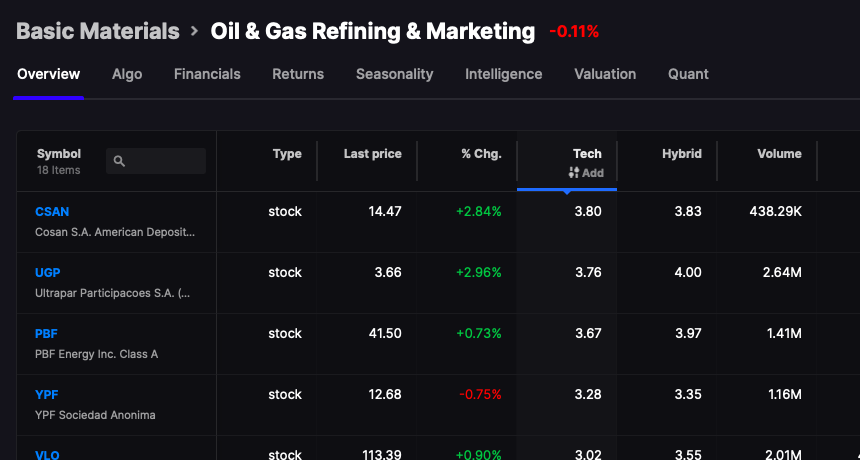
Task: Click CSAN change +2.84%
Action: pos(479,212)
